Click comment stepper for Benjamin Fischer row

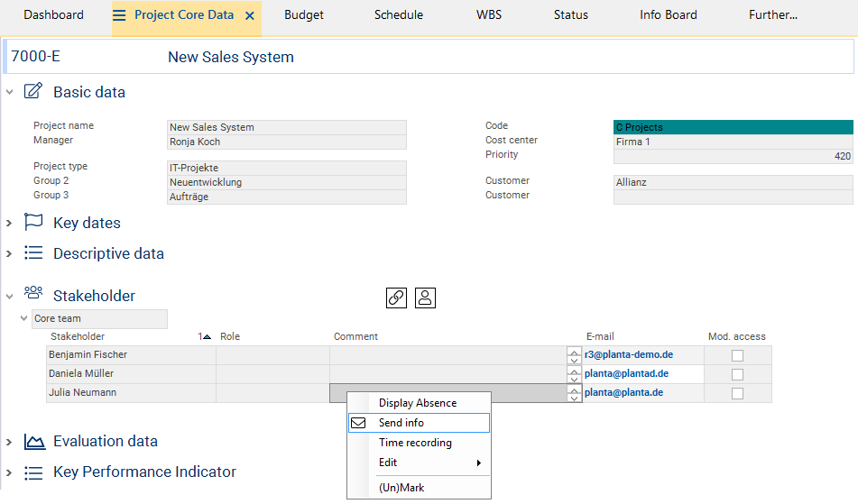pyautogui.click(x=574, y=355)
